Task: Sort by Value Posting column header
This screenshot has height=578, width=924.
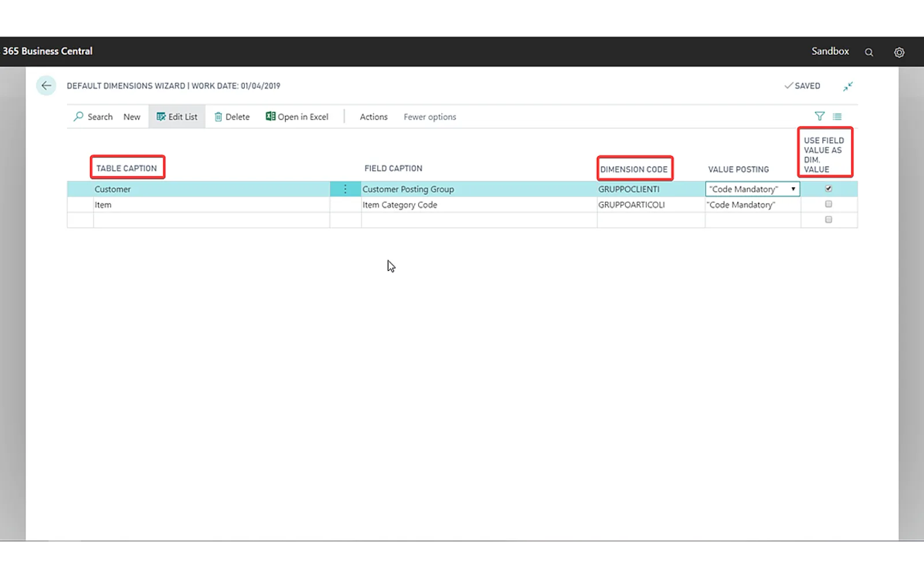Action: point(739,169)
